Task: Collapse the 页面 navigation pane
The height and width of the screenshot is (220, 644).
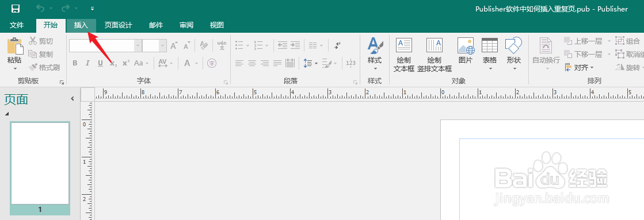Action: tap(73, 98)
